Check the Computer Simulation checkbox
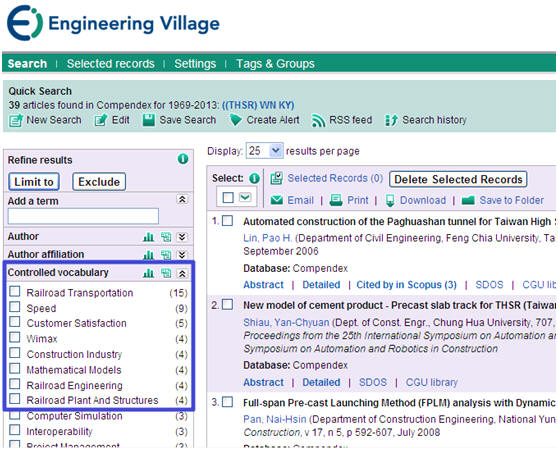Viewport: 558px width, 451px height. coord(15,414)
